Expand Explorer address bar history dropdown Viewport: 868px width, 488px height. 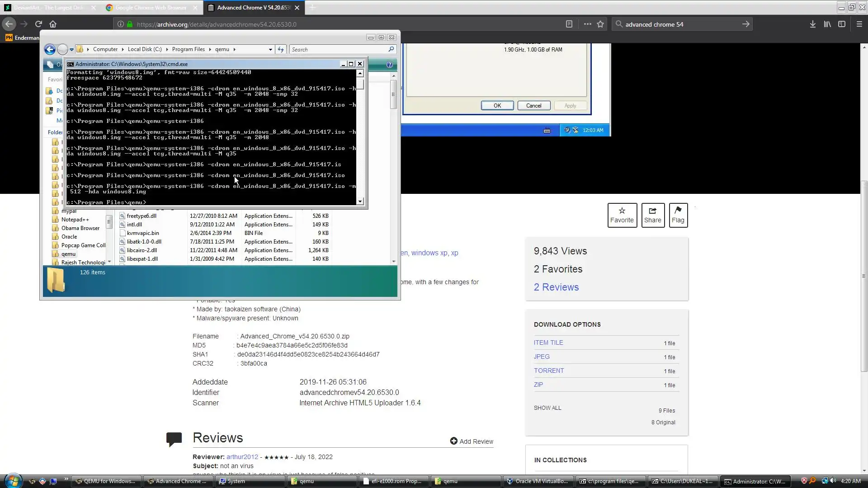click(x=270, y=49)
